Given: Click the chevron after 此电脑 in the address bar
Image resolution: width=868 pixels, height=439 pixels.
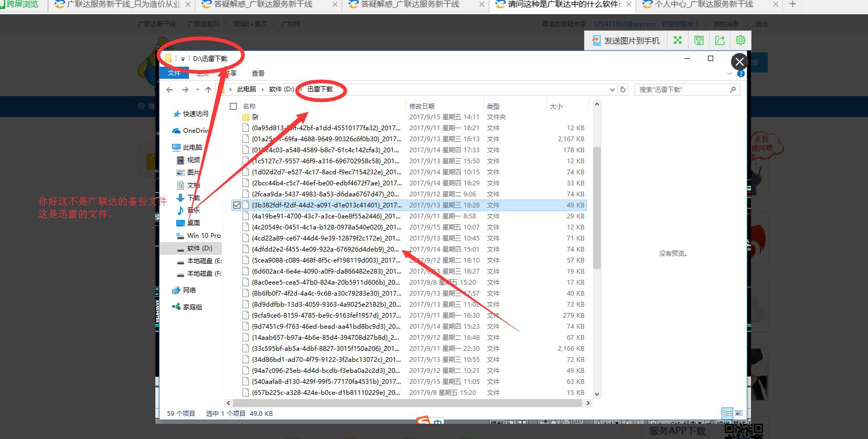Looking at the screenshot, I should 262,90.
